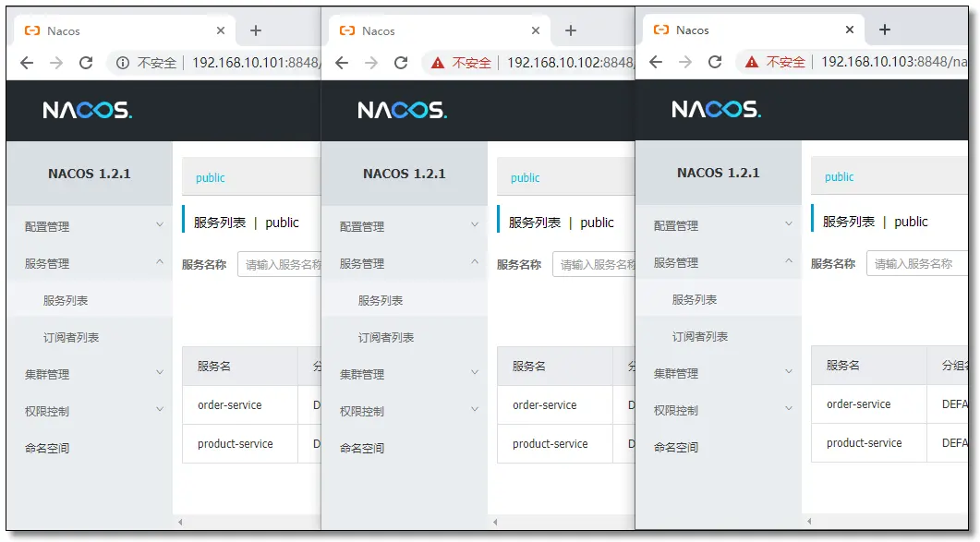Go back in the 192.168.10.101 browser window
Image resolution: width=980 pixels, height=542 pixels.
[27, 63]
